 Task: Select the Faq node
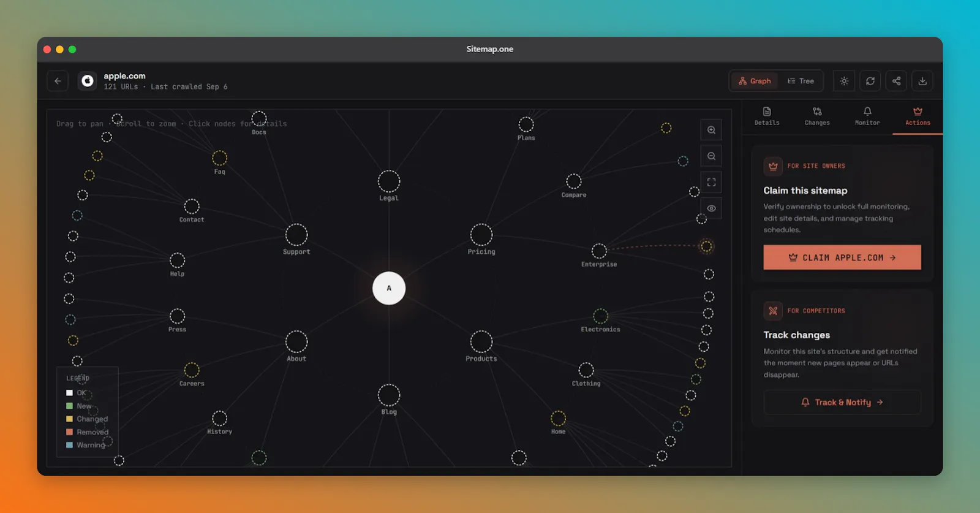point(219,158)
